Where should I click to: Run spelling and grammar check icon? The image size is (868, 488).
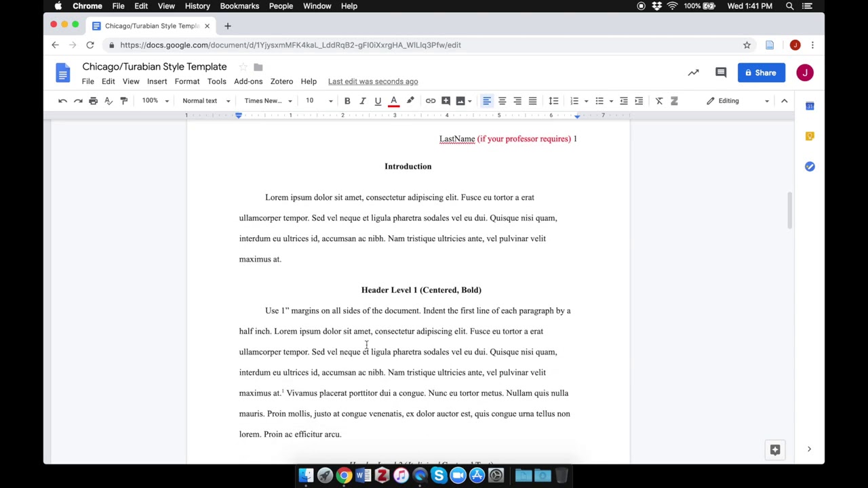[x=108, y=101]
